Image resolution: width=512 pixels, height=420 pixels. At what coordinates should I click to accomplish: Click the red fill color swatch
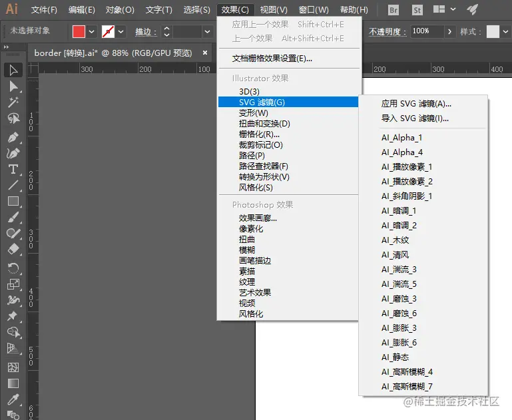(x=79, y=32)
